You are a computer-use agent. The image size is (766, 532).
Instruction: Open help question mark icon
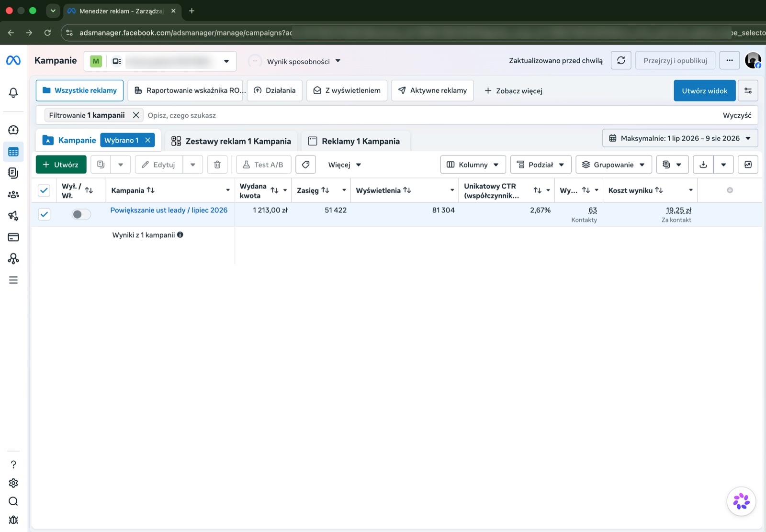click(13, 465)
